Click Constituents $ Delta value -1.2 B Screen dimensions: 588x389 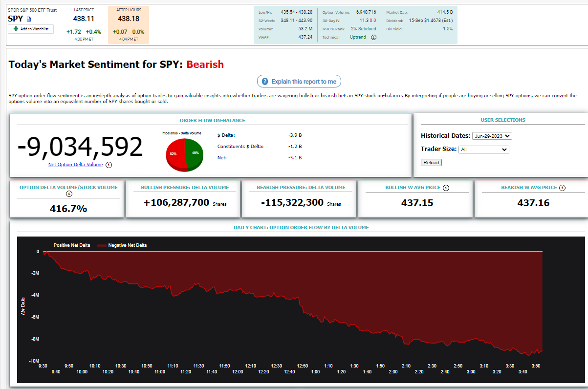[295, 146]
